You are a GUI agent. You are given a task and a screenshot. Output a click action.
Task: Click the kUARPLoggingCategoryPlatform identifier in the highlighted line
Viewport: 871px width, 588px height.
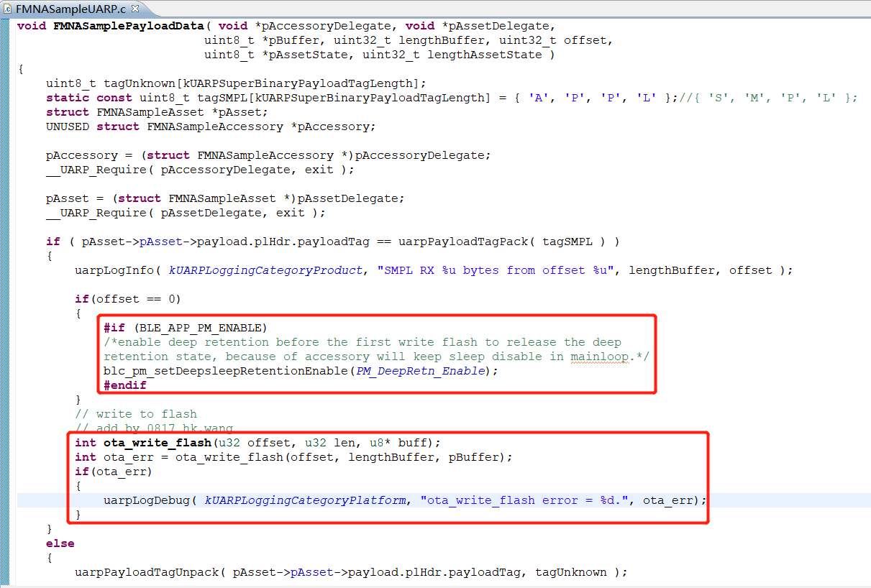(x=306, y=500)
